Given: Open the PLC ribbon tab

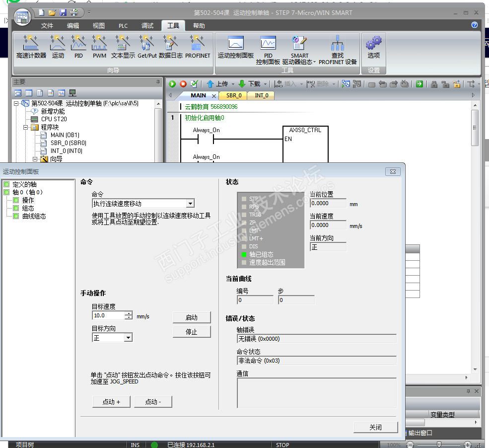Looking at the screenshot, I should 123,26.
